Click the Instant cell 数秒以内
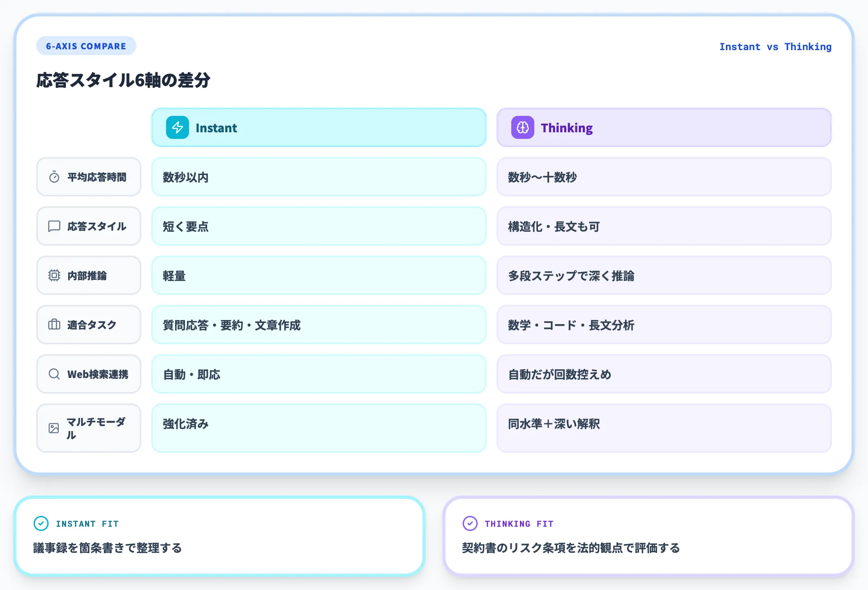This screenshot has height=590, width=868. click(319, 177)
